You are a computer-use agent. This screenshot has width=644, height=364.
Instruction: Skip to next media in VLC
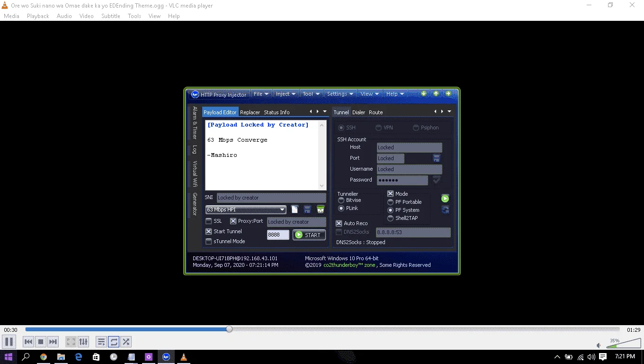(x=53, y=341)
